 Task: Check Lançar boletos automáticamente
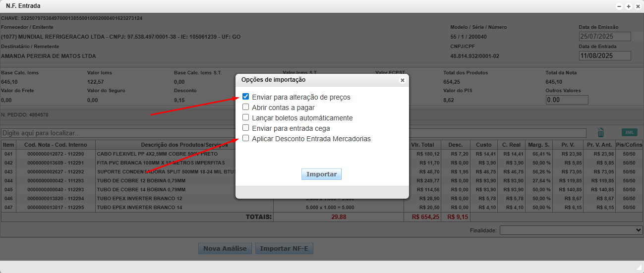click(245, 117)
